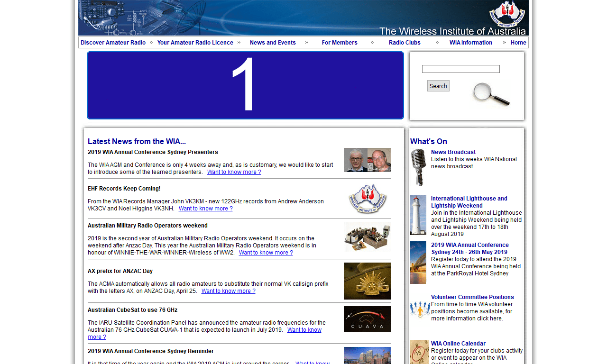Click the WIA logo in header
Viewport: 607px width, 364px height.
(507, 13)
